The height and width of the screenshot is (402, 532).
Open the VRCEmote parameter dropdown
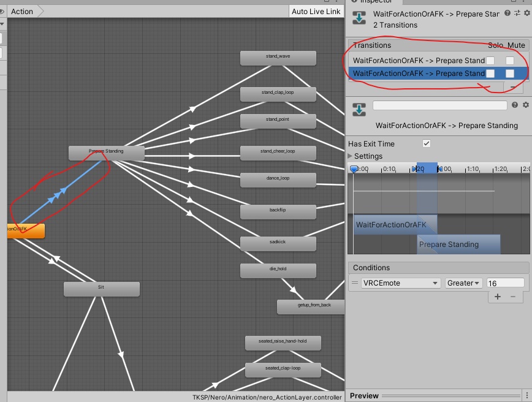pos(401,283)
